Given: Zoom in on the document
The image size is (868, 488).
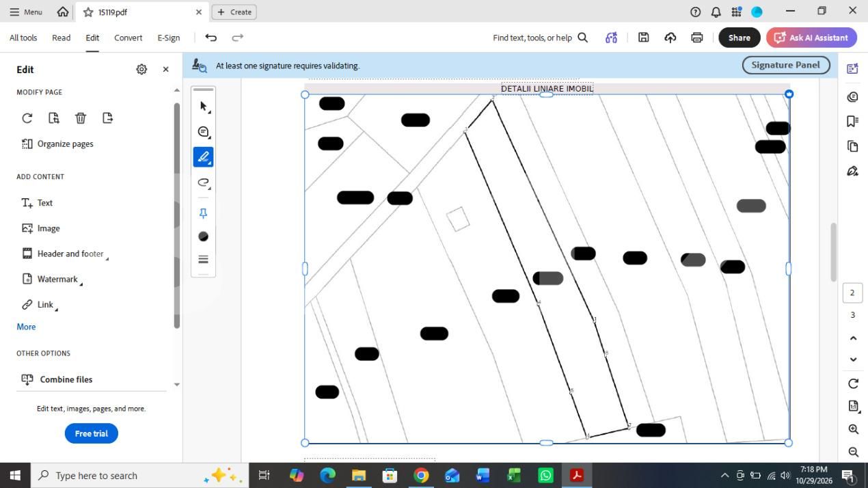Looking at the screenshot, I should click(853, 429).
